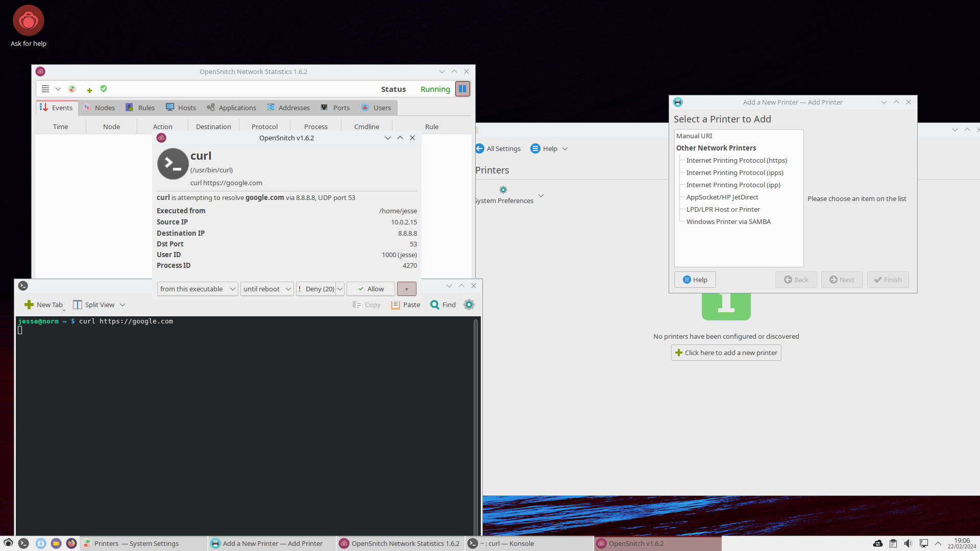Select Windows Printer via SAMBA
The width and height of the screenshot is (980, 551).
pos(728,221)
